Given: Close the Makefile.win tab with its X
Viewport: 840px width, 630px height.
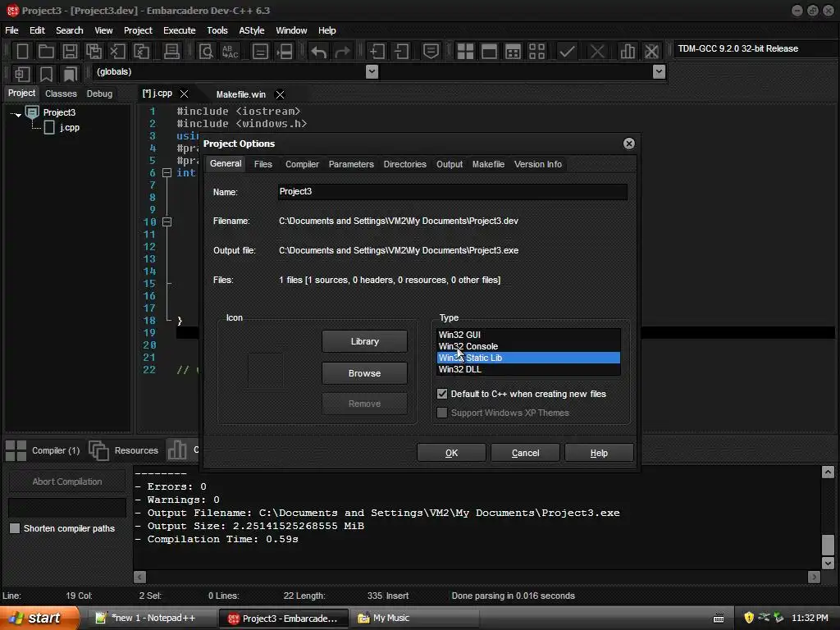Looking at the screenshot, I should 280,94.
